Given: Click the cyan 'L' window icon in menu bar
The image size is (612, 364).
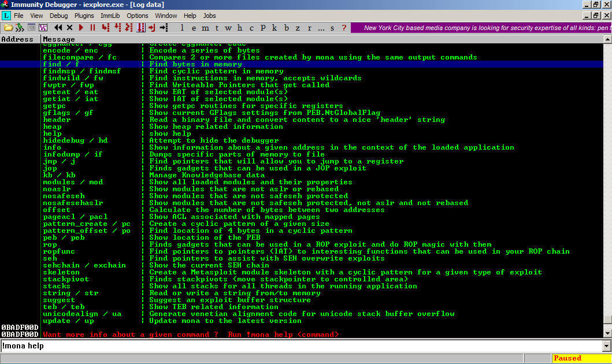Looking at the screenshot, I should [x=6, y=16].
